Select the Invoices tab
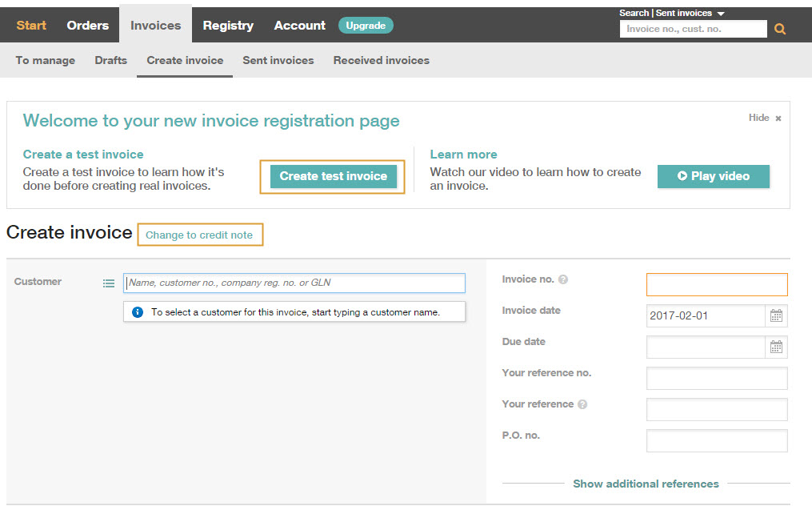 coord(155,24)
